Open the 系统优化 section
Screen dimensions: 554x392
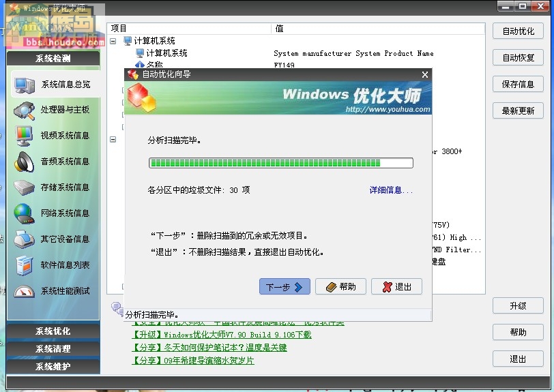click(x=53, y=331)
